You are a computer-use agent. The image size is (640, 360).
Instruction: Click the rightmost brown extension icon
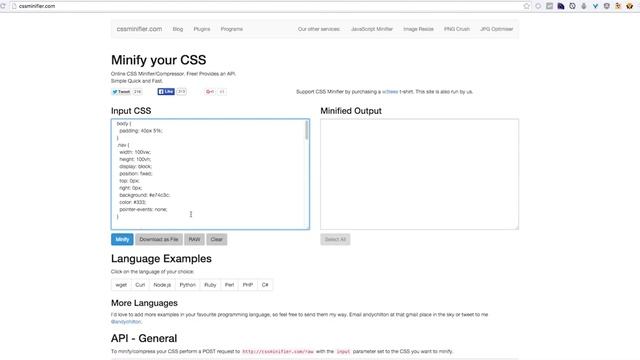click(x=629, y=6)
